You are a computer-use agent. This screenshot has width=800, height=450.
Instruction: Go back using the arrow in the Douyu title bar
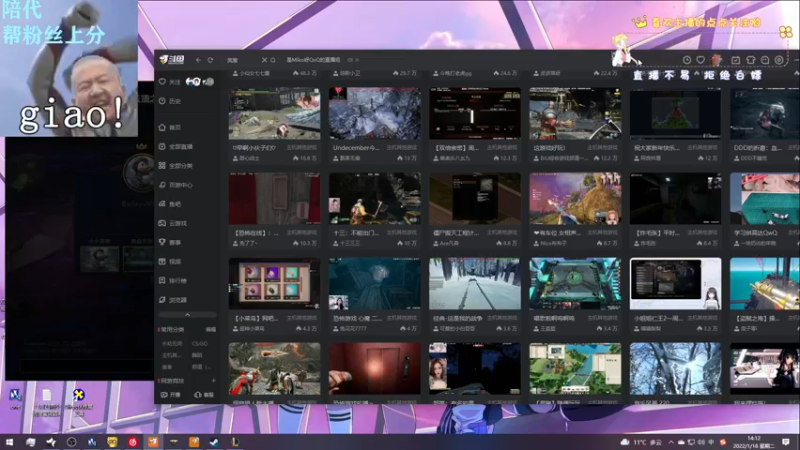(198, 60)
